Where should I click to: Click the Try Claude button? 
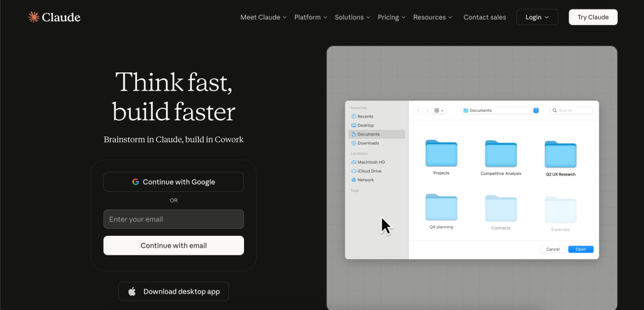tap(593, 17)
